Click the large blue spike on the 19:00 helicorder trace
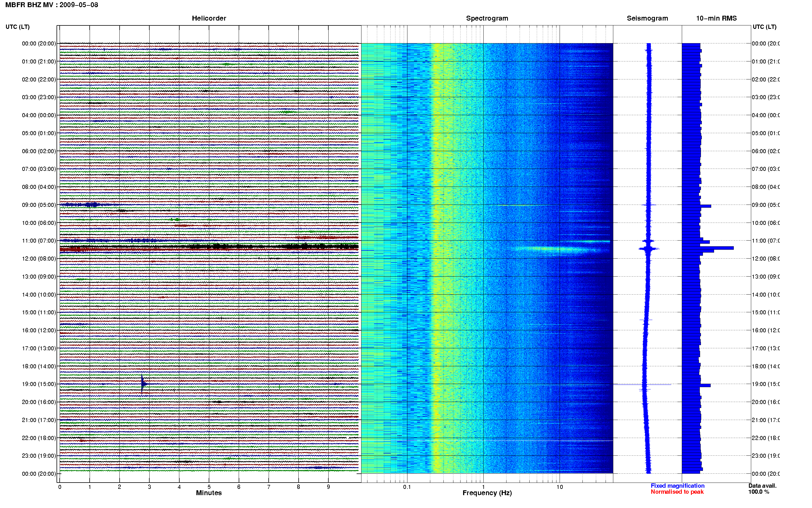The height and width of the screenshot is (508, 812). point(142,384)
